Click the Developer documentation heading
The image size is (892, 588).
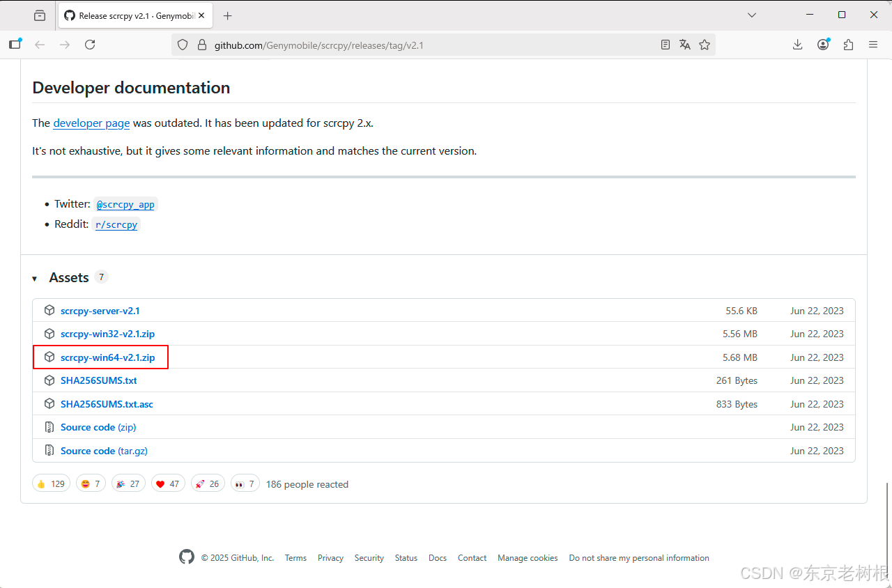click(131, 88)
